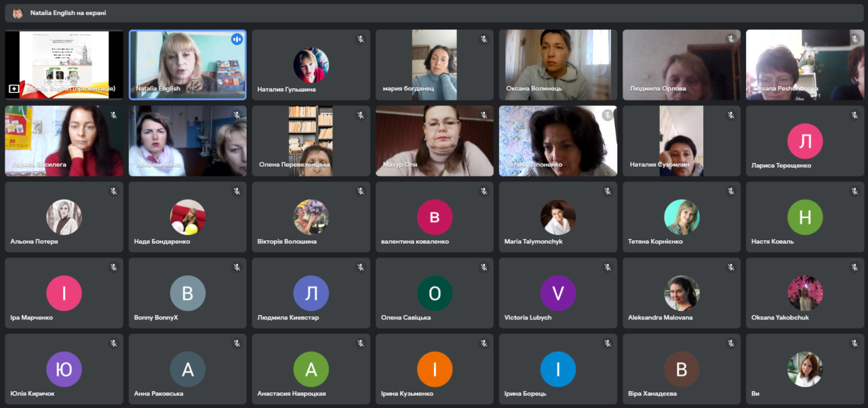Click Aleksandra Malovana's profile photo
The width and height of the screenshot is (868, 408).
pyautogui.click(x=682, y=293)
